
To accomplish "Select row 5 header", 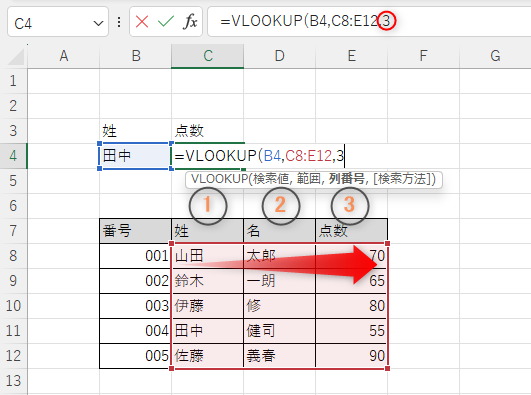I will pos(13,181).
